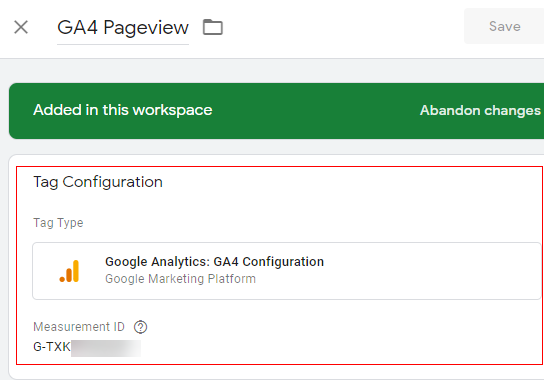Screen dimensions: 544x380
Task: Close the GA4 Pageview tag editor
Action: 21,27
